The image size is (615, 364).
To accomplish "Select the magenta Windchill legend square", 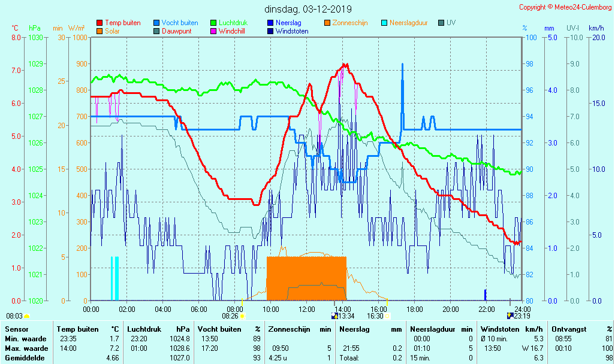I will coord(213,31).
